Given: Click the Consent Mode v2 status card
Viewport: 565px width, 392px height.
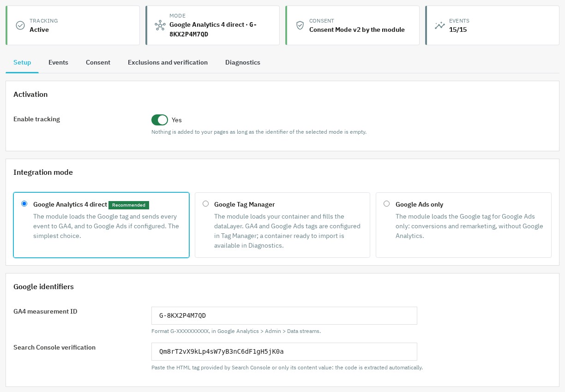Looking at the screenshot, I should [352, 25].
